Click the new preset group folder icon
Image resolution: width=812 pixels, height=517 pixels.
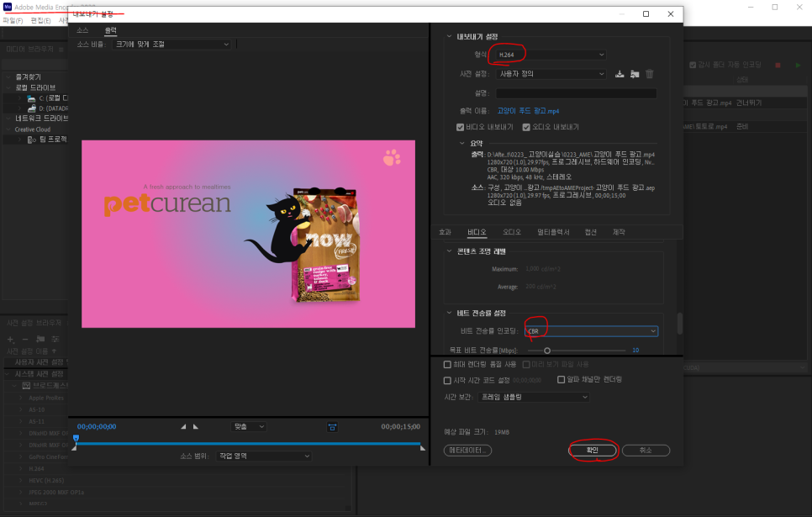click(40, 340)
